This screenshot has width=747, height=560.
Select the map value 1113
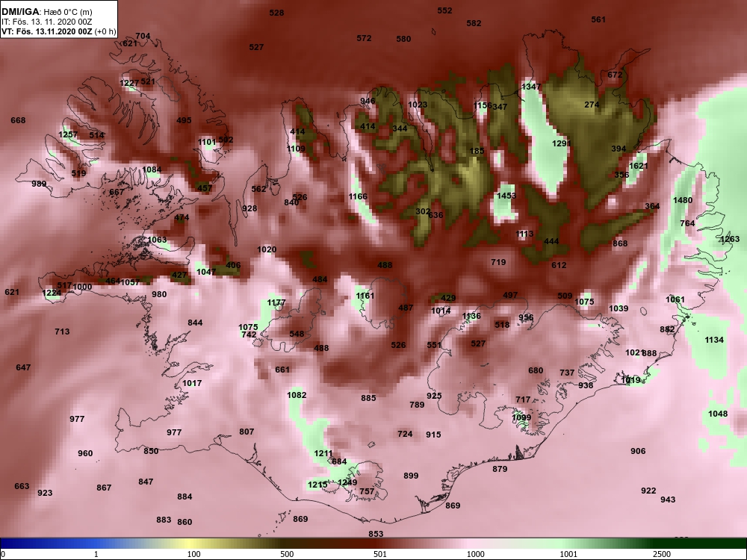tap(524, 234)
